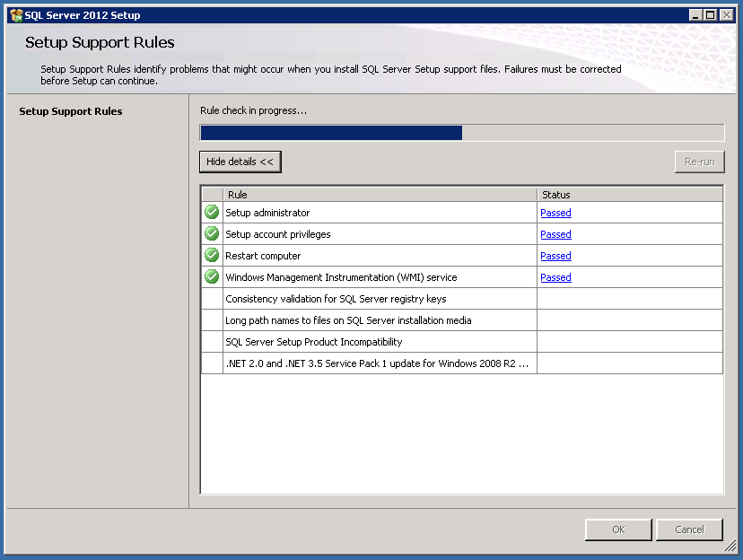Click green check icon beside Setup account privileges
This screenshot has height=560, width=743.
click(212, 233)
